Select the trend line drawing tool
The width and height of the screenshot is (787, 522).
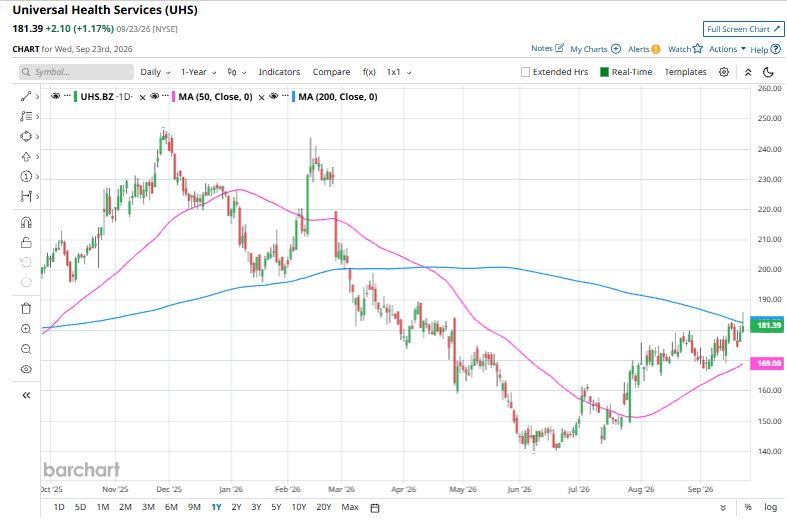26,96
